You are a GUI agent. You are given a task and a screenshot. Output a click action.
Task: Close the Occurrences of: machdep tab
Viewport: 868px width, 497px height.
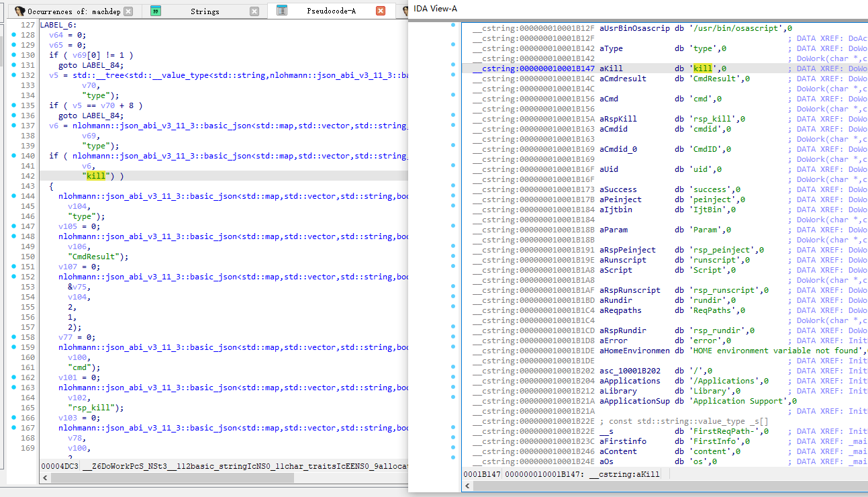[x=128, y=11]
